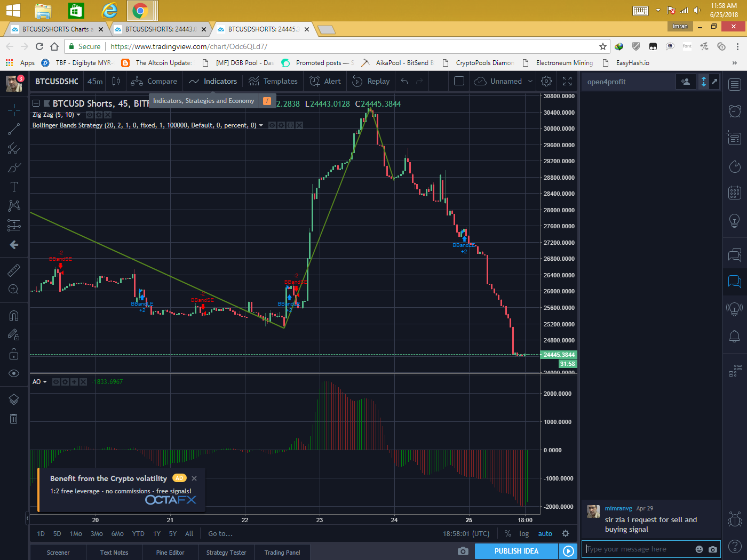Open the indicator Templates menu
747x560 pixels.
point(273,81)
